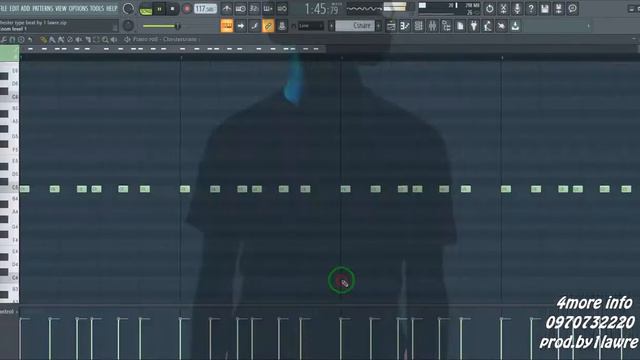The image size is (640, 360).
Task: Click the close all windows icon
Action: [x=502, y=26]
